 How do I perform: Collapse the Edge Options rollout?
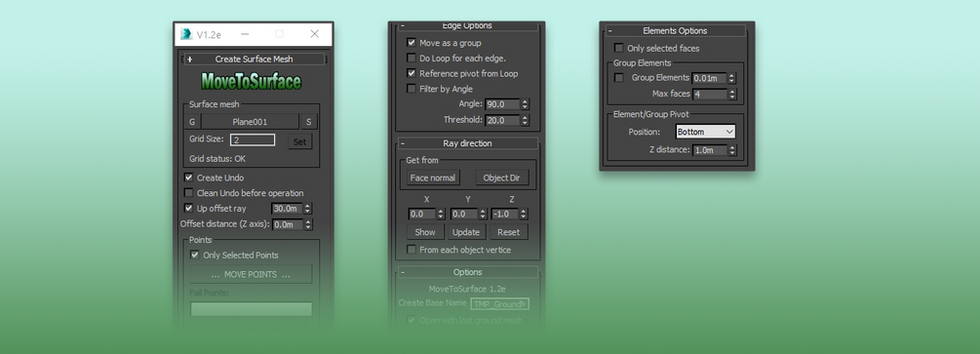point(467,25)
